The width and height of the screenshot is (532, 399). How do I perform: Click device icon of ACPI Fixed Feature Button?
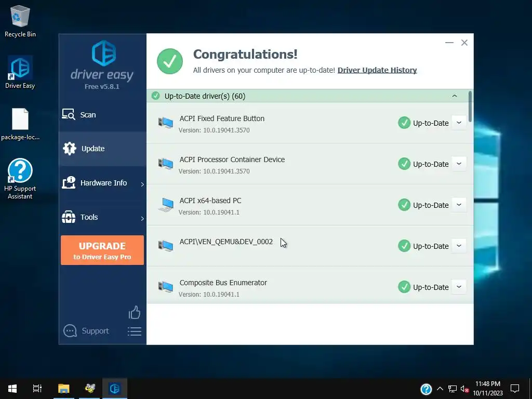pos(166,123)
